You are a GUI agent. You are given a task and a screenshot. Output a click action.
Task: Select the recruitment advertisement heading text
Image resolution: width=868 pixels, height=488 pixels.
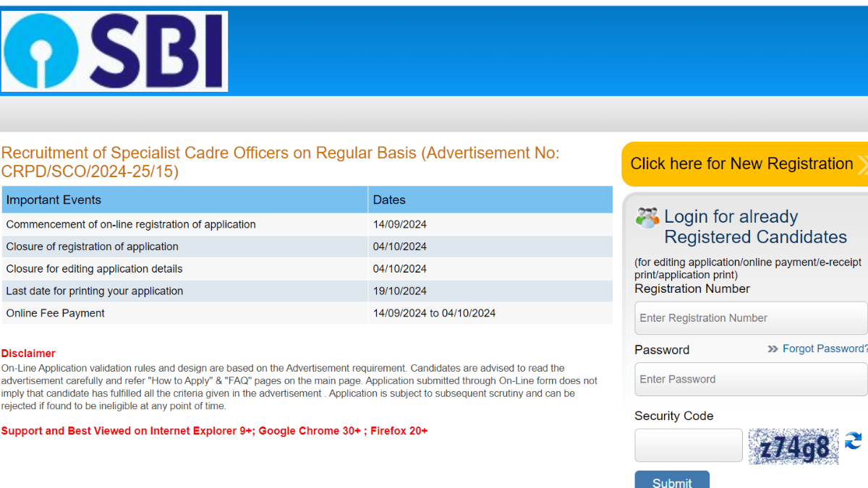click(x=280, y=162)
